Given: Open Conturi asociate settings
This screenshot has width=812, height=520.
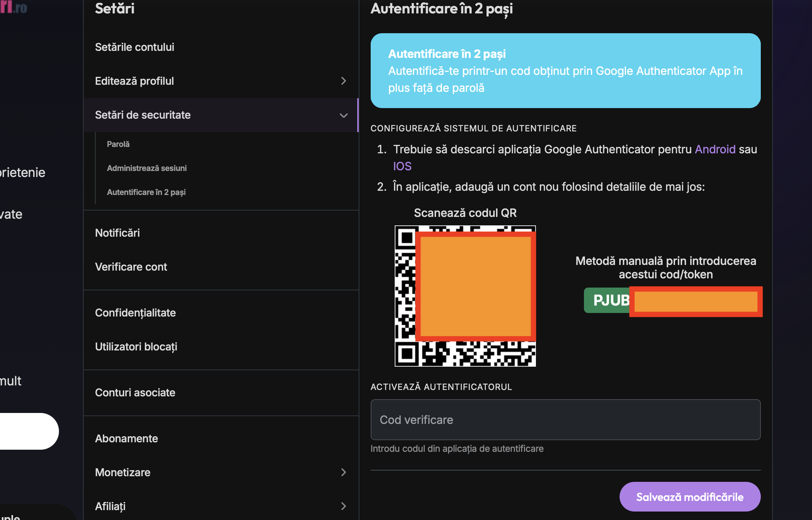Looking at the screenshot, I should click(135, 392).
